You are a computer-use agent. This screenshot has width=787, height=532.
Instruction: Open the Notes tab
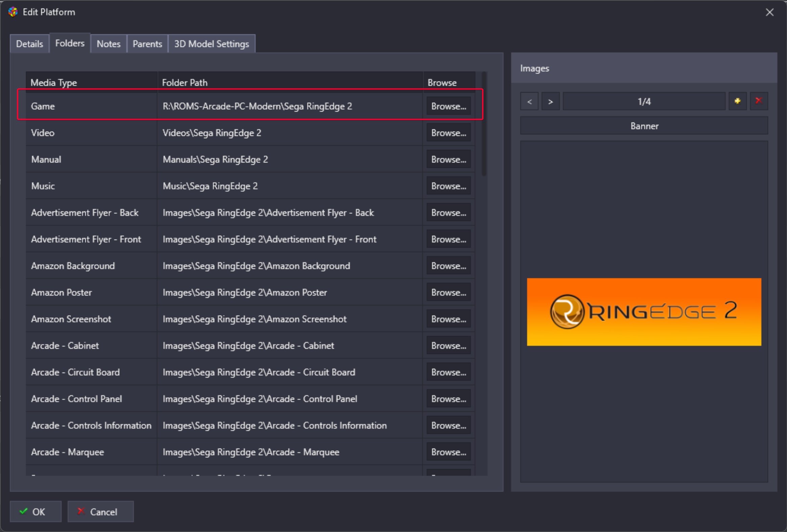[x=109, y=44]
